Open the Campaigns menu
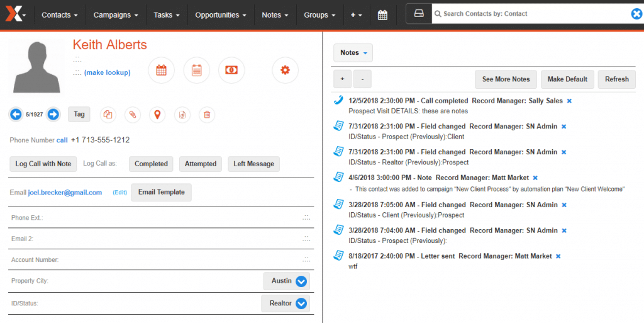 pos(116,14)
